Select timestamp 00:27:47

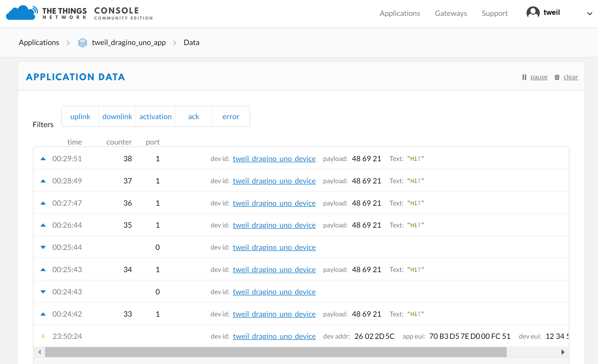[67, 203]
